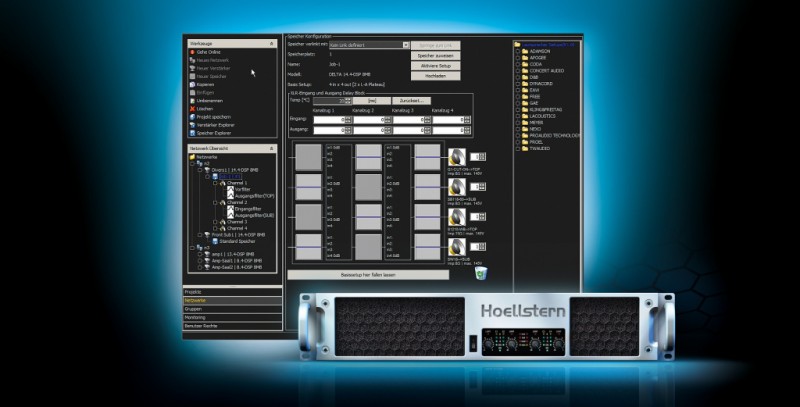Screen dimensions: 800x407
Task: Click the Hochladen button
Action: (436, 76)
